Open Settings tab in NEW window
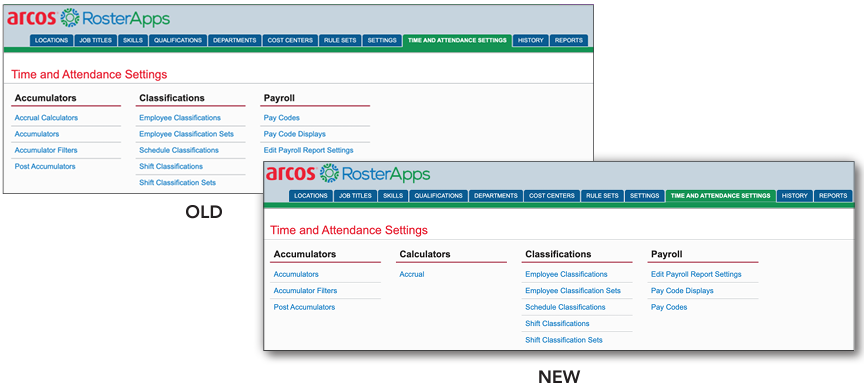Viewport: 864px width, 388px height. [645, 196]
